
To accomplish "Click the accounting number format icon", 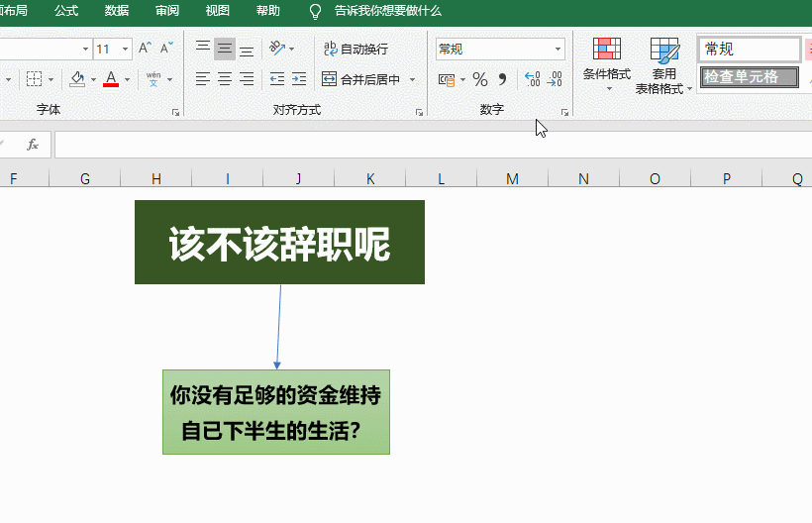I will pyautogui.click(x=447, y=80).
